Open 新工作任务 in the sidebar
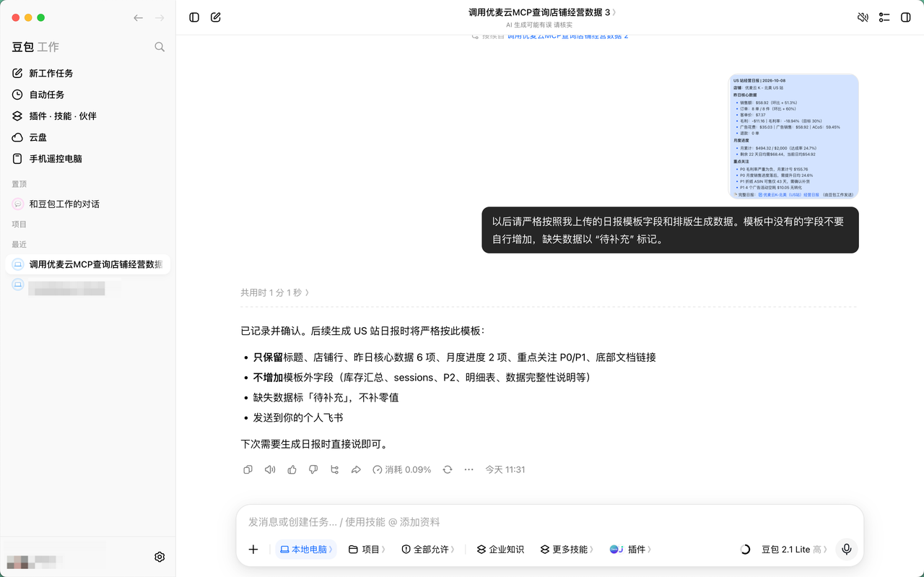 click(x=88, y=73)
